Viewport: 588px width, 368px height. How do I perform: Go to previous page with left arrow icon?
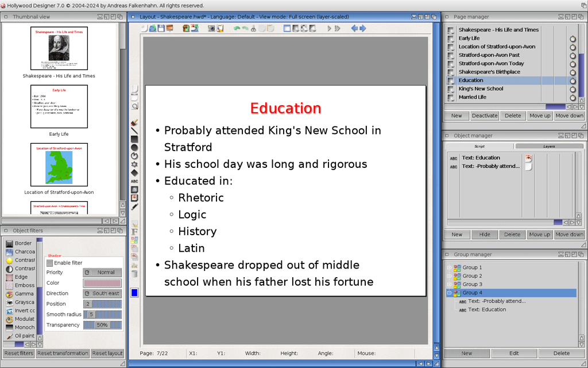tap(354, 28)
